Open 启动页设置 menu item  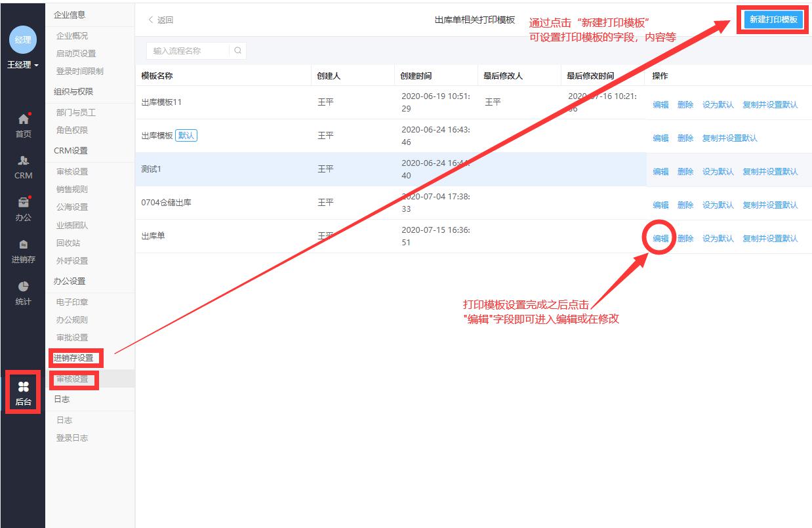point(76,54)
